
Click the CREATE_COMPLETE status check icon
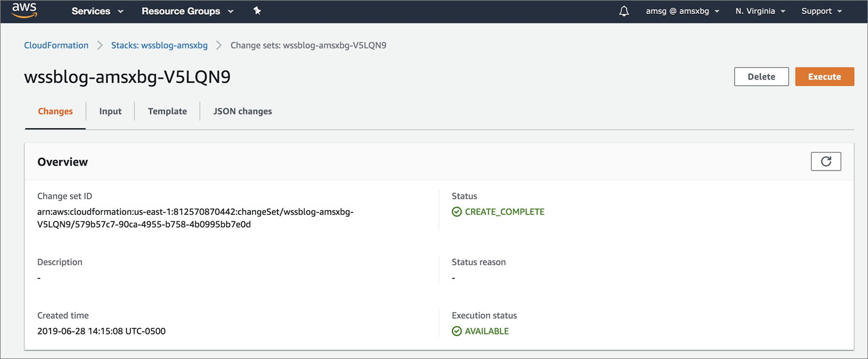[457, 212]
